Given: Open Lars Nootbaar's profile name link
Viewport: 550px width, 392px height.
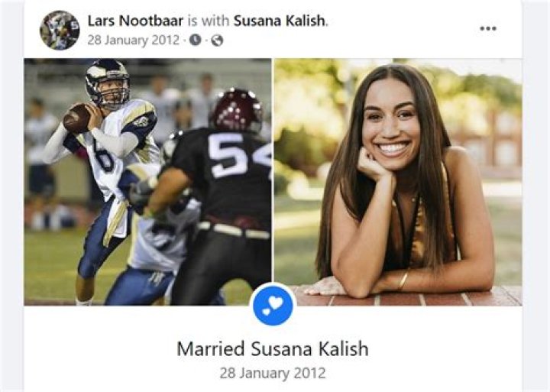Looking at the screenshot, I should [135, 21].
